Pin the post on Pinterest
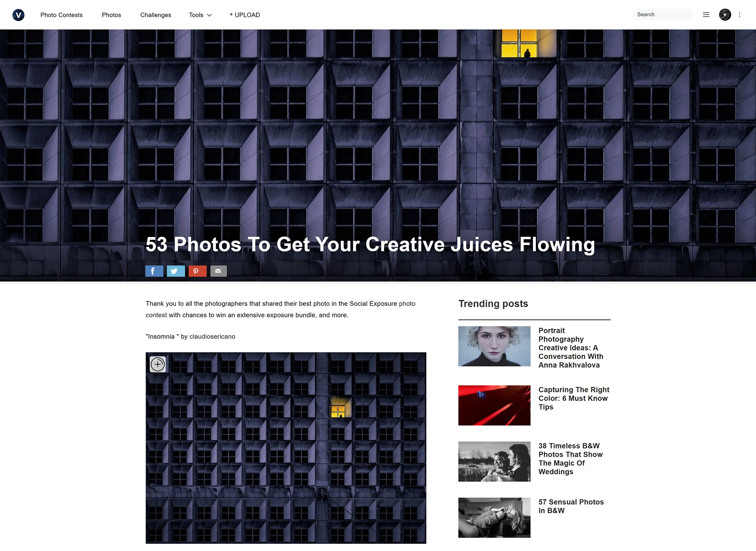756x551 pixels. [x=197, y=271]
